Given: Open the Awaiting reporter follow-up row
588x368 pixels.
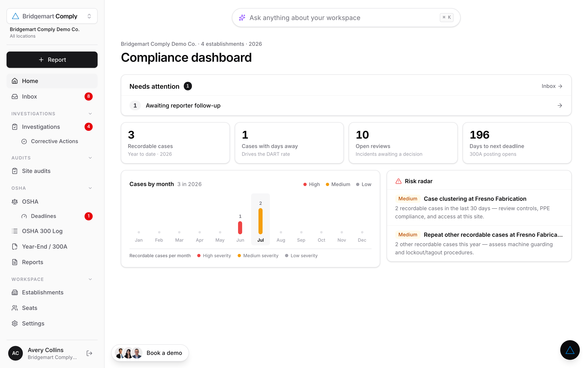Looking at the screenshot, I should click(346, 105).
